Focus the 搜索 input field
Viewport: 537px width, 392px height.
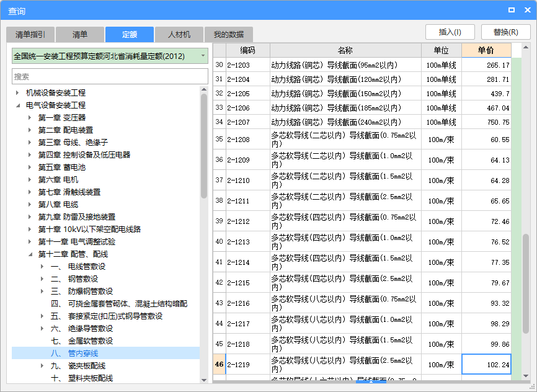click(x=110, y=76)
